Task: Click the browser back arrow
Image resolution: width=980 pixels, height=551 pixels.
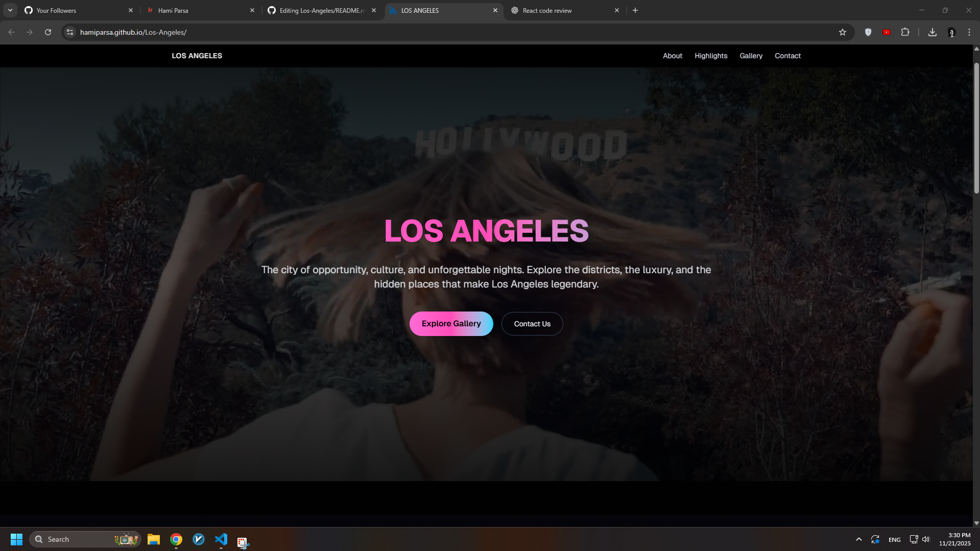Action: pos(11,32)
